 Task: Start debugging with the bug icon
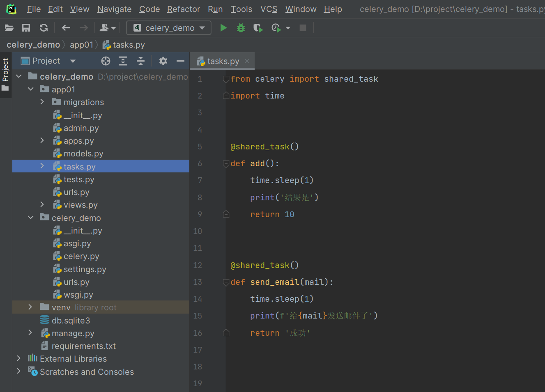pyautogui.click(x=241, y=28)
